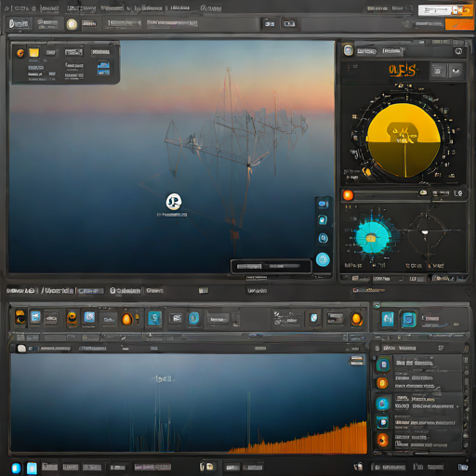
Task: Open the wide dropdown field in the top toolbar
Action: (172, 23)
